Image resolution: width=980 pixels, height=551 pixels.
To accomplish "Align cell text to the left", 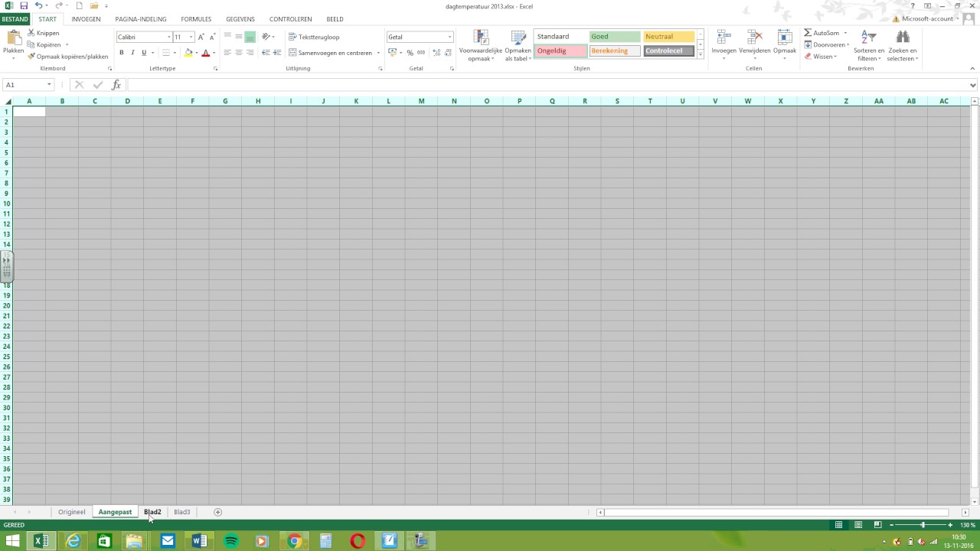I will [227, 53].
